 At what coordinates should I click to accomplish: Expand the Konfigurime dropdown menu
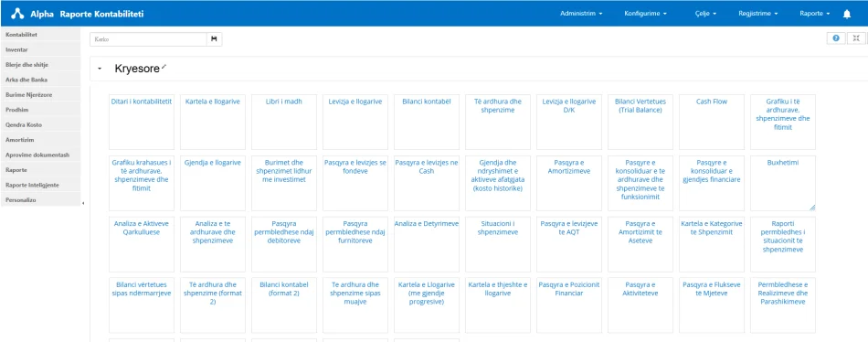click(645, 14)
